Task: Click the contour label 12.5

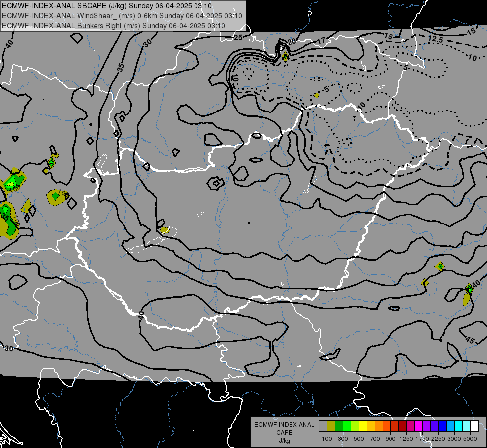Action: click(435, 39)
